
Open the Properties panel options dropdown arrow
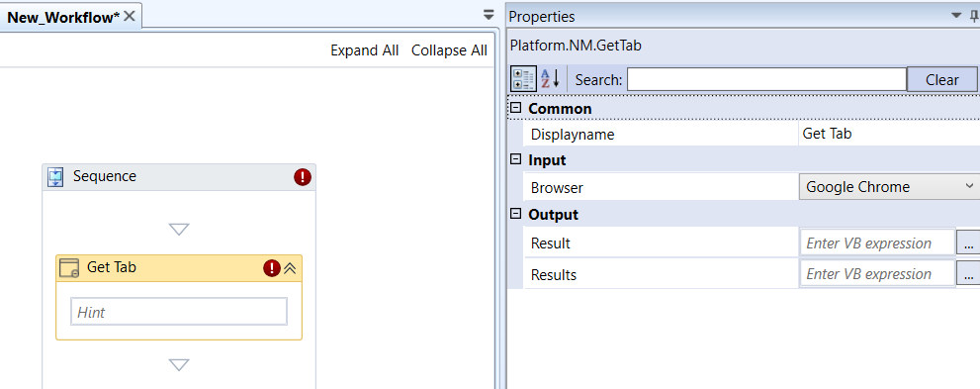[x=956, y=16]
